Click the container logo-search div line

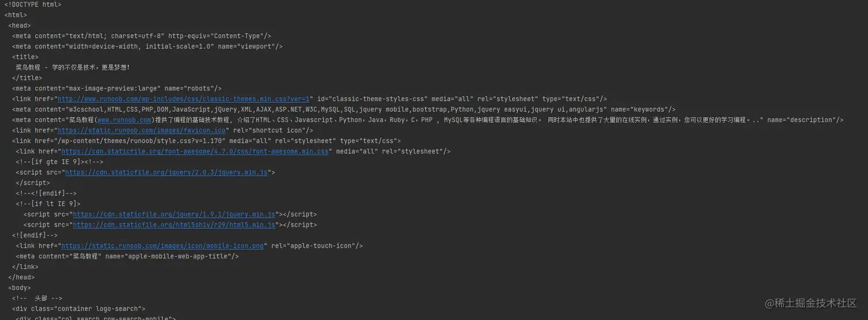pos(79,309)
